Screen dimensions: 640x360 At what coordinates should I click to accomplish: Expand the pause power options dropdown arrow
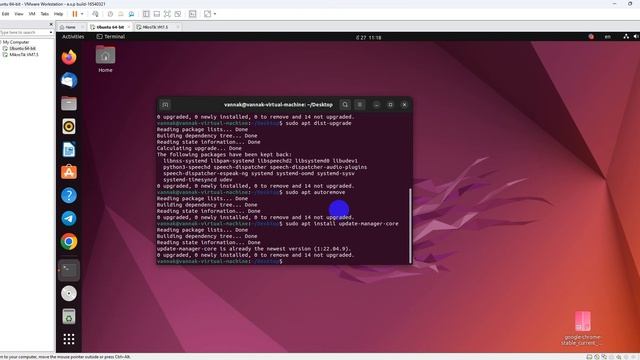click(82, 14)
